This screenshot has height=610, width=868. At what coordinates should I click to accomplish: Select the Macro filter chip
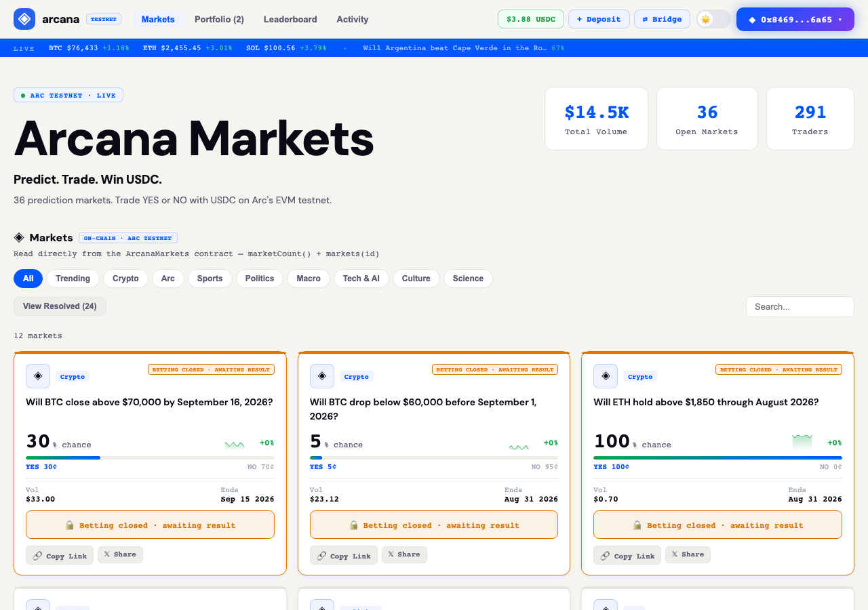[x=309, y=279]
